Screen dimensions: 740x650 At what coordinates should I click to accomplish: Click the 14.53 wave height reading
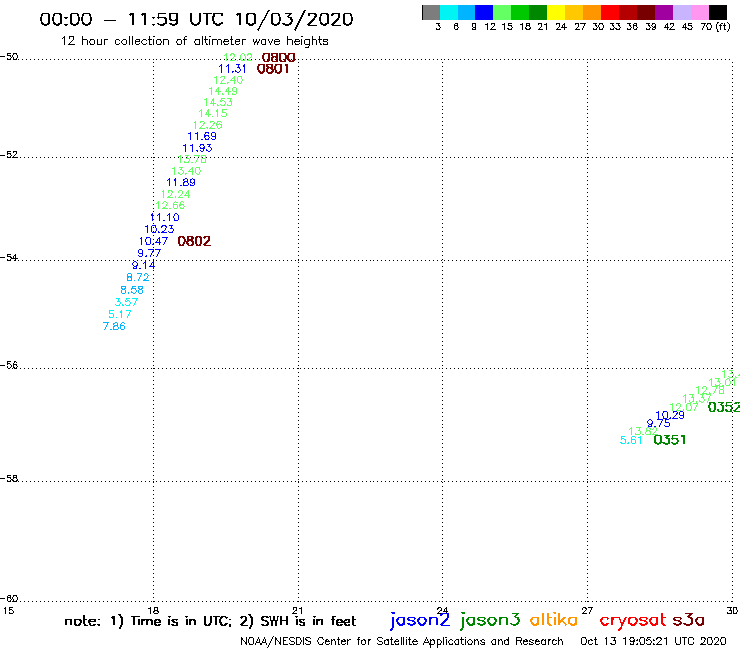pos(218,102)
